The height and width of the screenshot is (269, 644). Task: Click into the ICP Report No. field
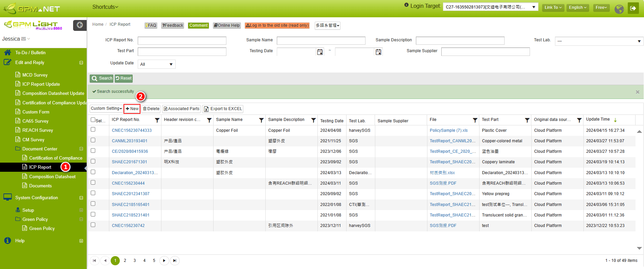click(182, 41)
